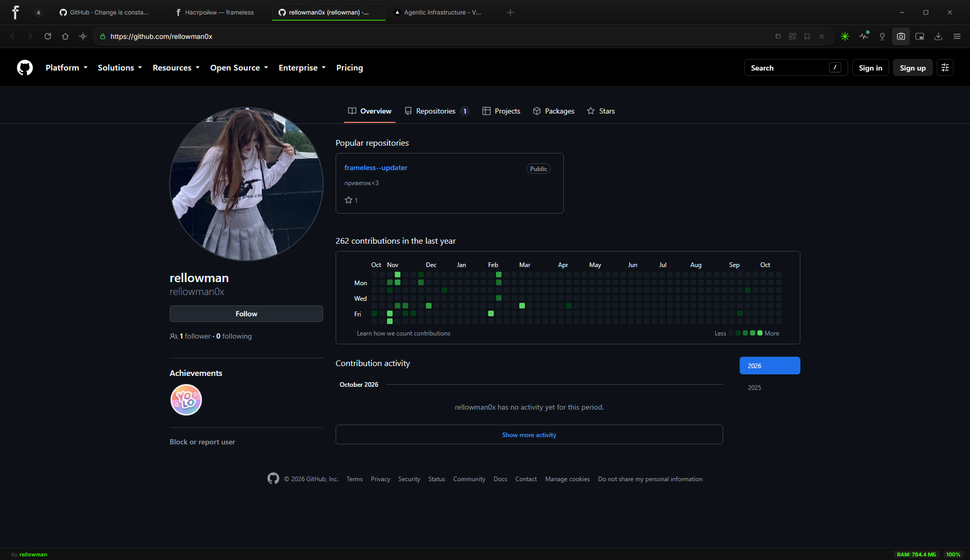970x560 pixels.
Task: Expand the Solutions dropdown menu
Action: pyautogui.click(x=120, y=68)
